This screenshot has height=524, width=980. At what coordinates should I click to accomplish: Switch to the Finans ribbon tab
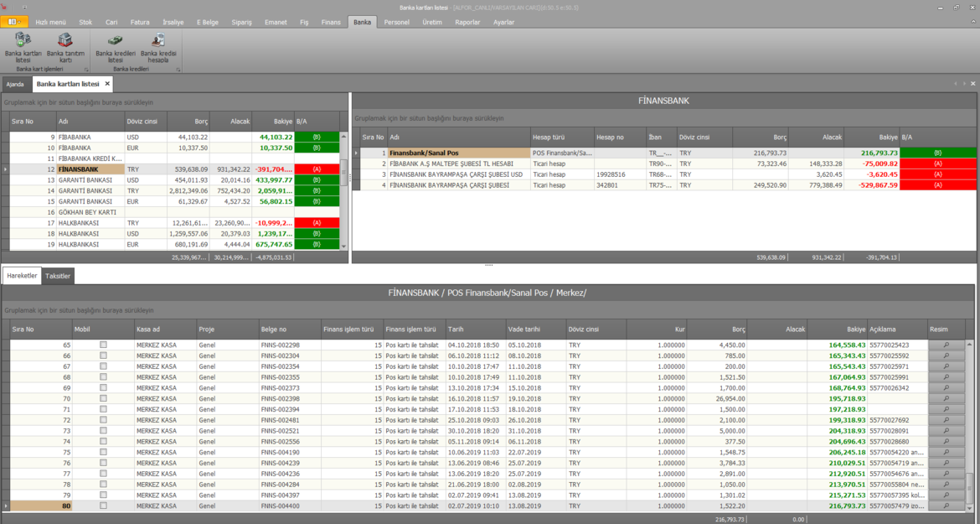tap(331, 22)
